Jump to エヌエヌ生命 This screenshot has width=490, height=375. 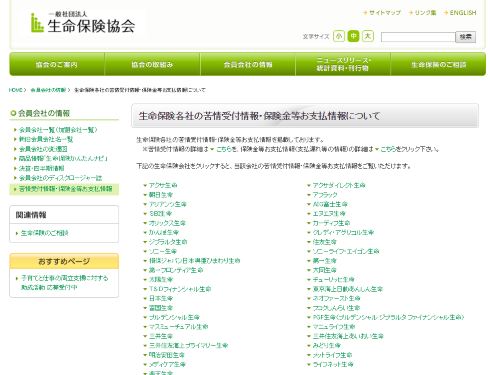pyautogui.click(x=329, y=213)
